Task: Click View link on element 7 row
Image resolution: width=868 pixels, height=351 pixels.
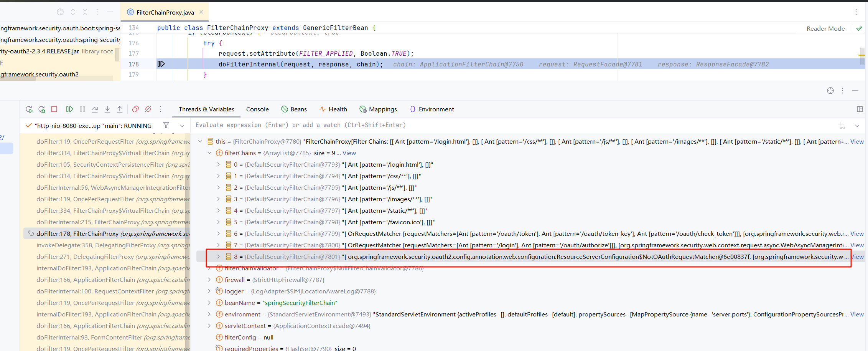Action: (x=857, y=245)
